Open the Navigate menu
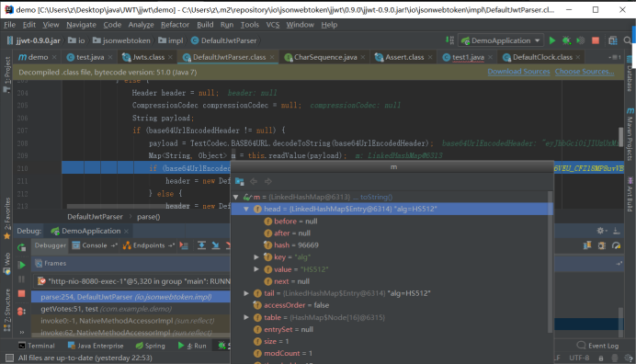 click(x=81, y=25)
